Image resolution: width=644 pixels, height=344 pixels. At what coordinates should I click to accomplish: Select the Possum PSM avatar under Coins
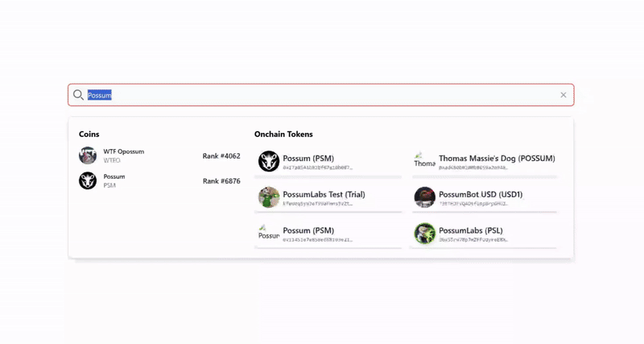click(x=88, y=180)
